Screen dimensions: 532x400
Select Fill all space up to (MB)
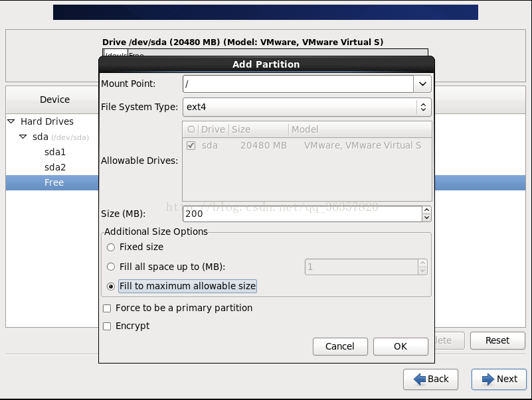[x=111, y=267]
